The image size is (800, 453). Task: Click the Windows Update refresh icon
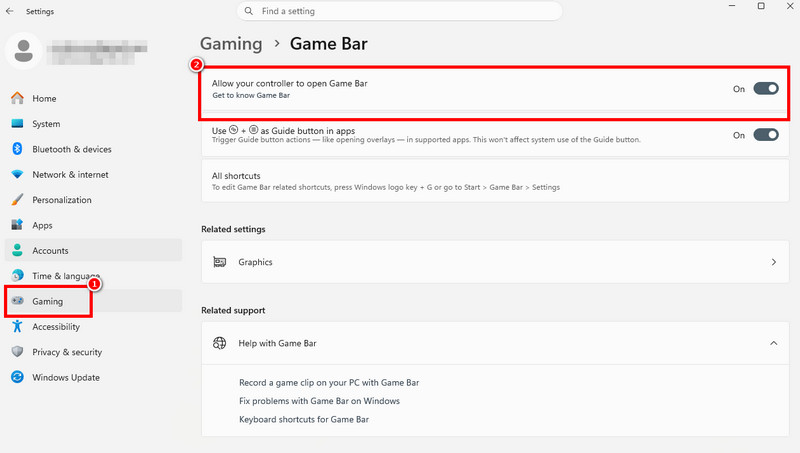[17, 377]
